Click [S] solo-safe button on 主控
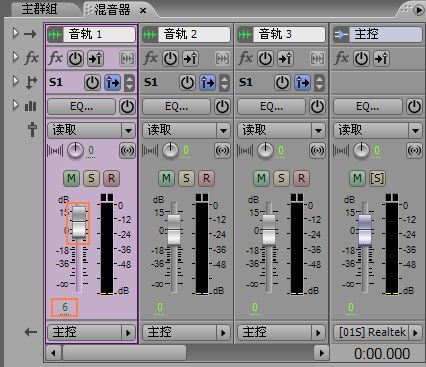Viewport: 426px width, 367px height. 377,178
